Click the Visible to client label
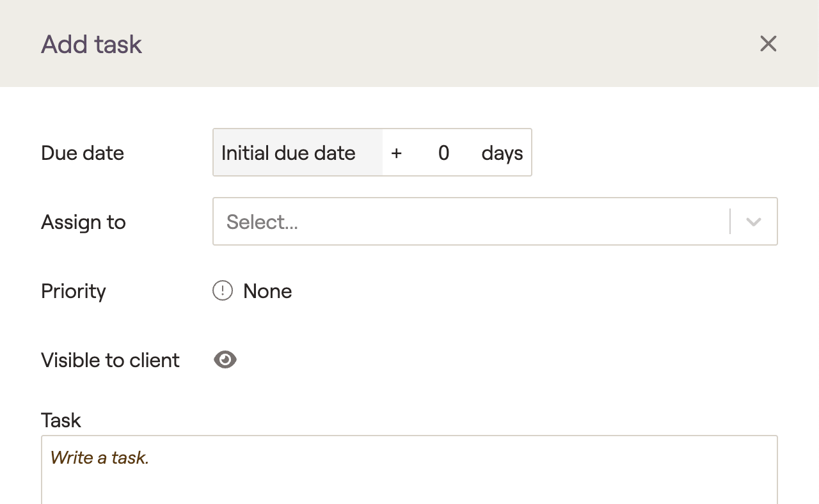Viewport: 819px width, 504px height. [x=110, y=360]
